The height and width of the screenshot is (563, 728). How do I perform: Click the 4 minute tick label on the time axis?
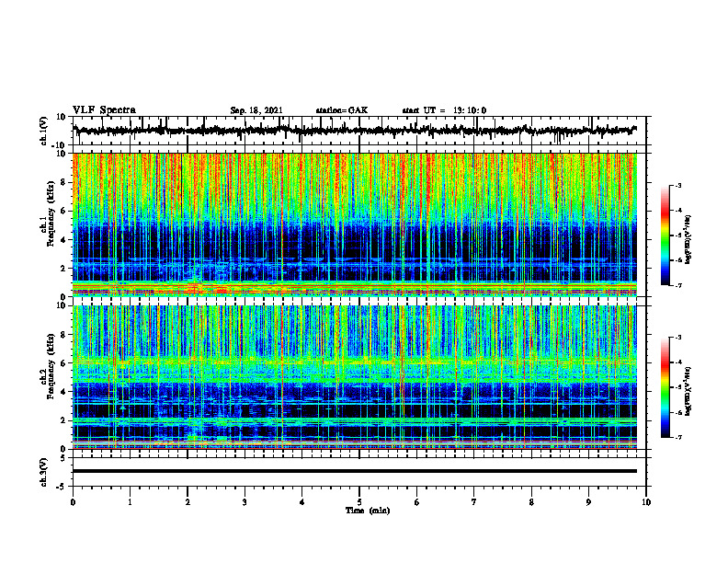tap(302, 502)
